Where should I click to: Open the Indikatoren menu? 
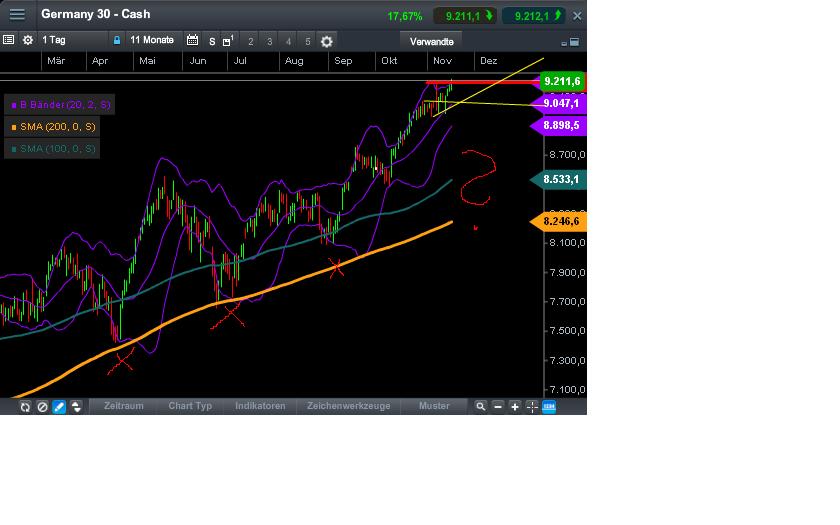[260, 406]
